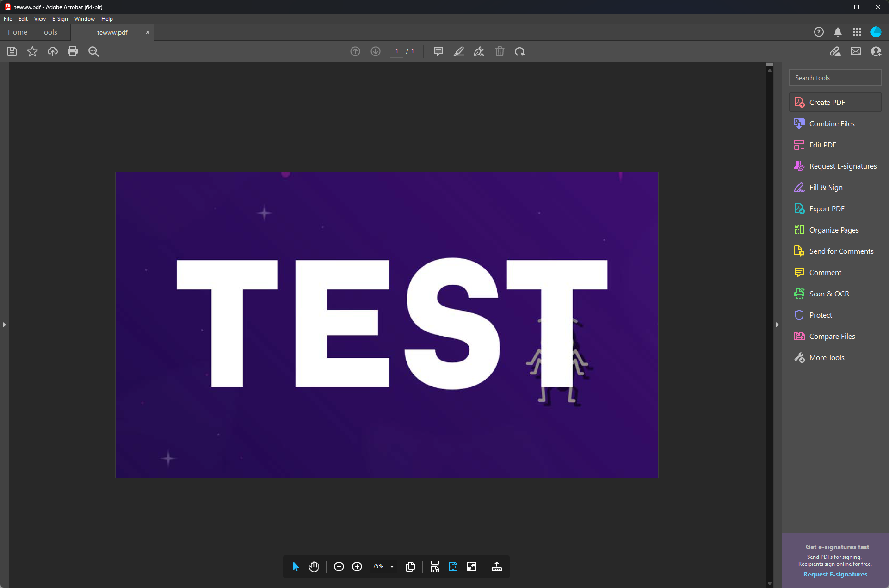This screenshot has width=889, height=588.
Task: Click the Request E-signatures promo link
Action: click(x=835, y=574)
